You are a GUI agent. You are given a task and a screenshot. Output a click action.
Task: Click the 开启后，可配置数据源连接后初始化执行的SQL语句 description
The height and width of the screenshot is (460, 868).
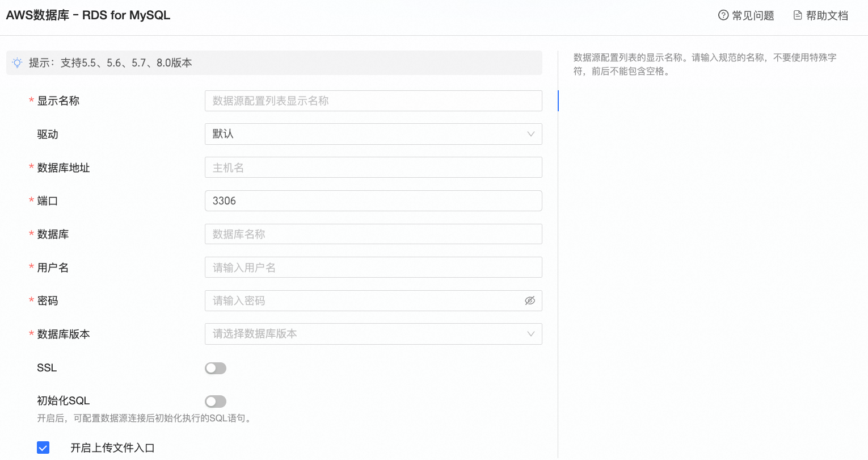pyautogui.click(x=145, y=419)
